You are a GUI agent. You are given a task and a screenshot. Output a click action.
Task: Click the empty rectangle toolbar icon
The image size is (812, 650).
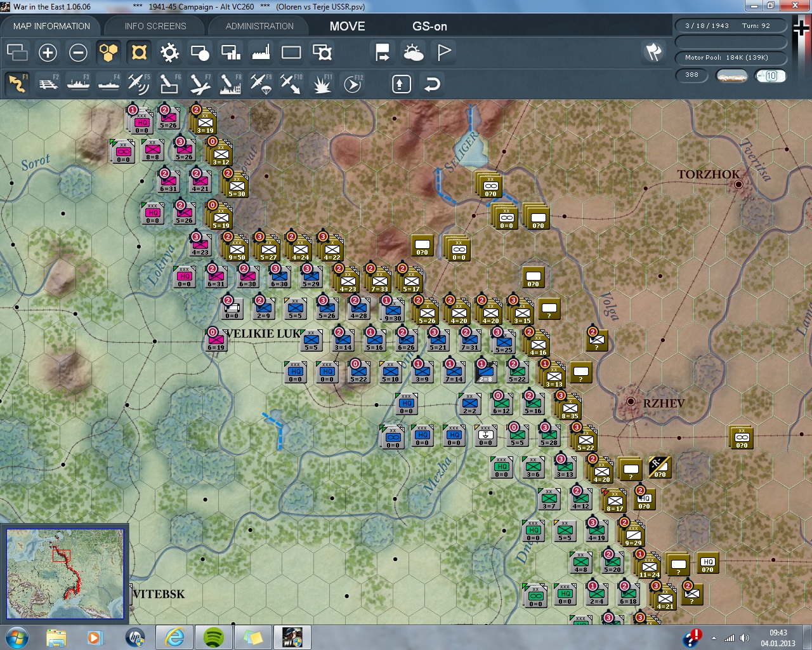(291, 52)
